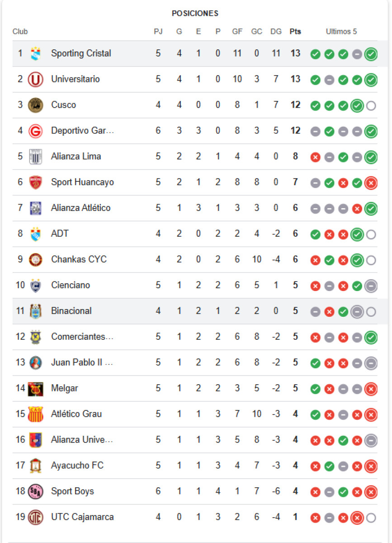The height and width of the screenshot is (543, 392).
Task: Sort table by Pts column header
Action: [295, 32]
